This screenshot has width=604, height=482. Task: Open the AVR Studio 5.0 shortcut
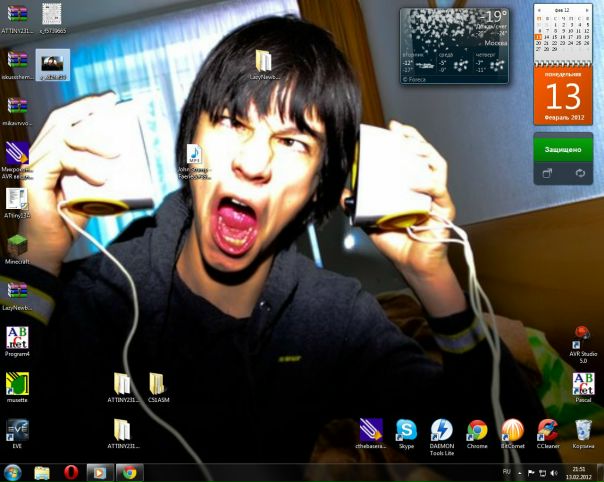point(582,336)
